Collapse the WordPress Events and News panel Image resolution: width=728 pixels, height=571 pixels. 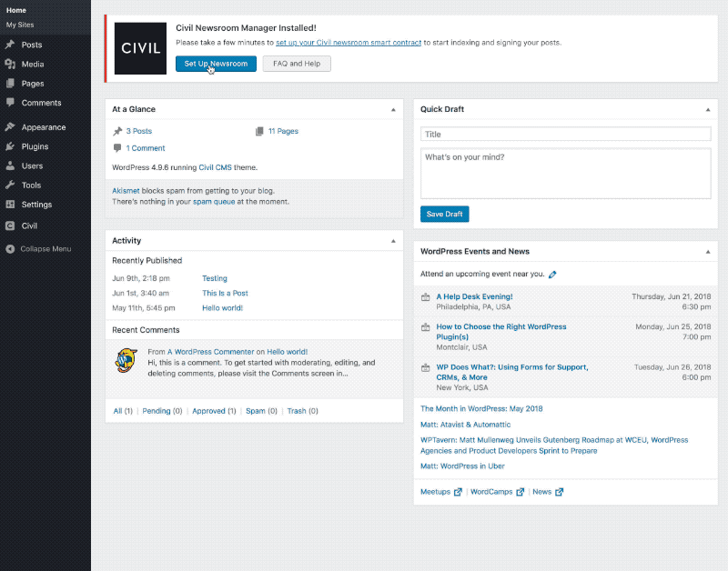click(708, 252)
